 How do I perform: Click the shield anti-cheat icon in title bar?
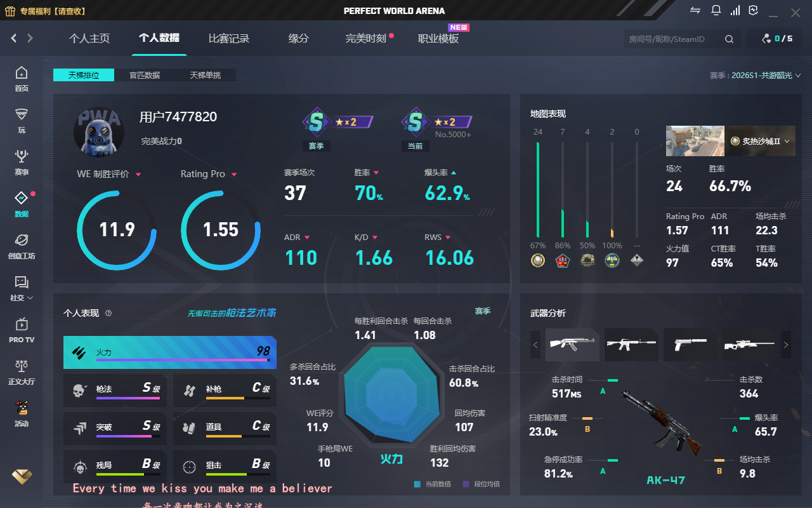754,10
